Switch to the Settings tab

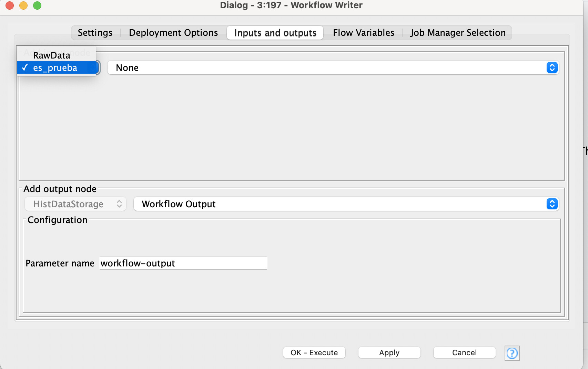(x=95, y=33)
